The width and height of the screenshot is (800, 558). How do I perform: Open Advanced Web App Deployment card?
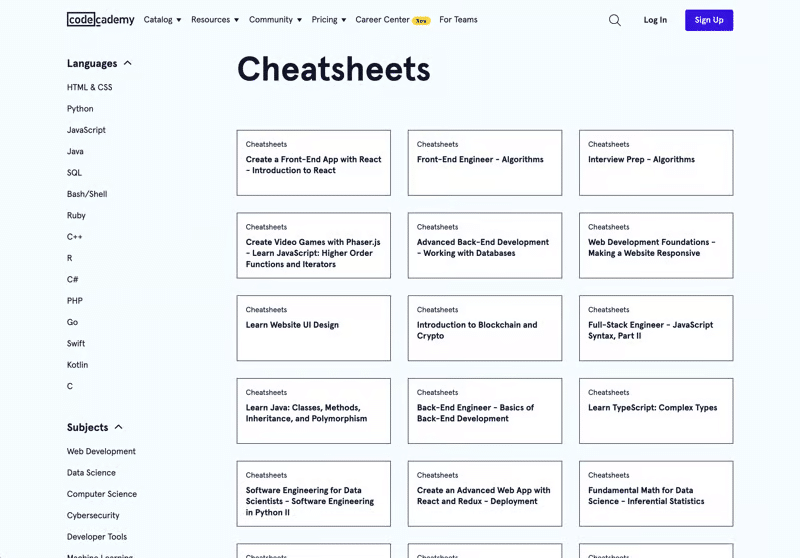[485, 494]
